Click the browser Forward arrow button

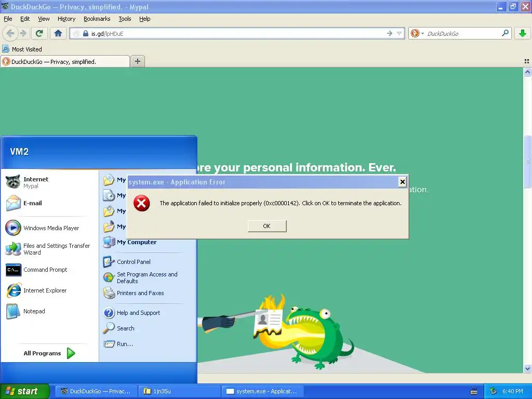click(x=23, y=33)
